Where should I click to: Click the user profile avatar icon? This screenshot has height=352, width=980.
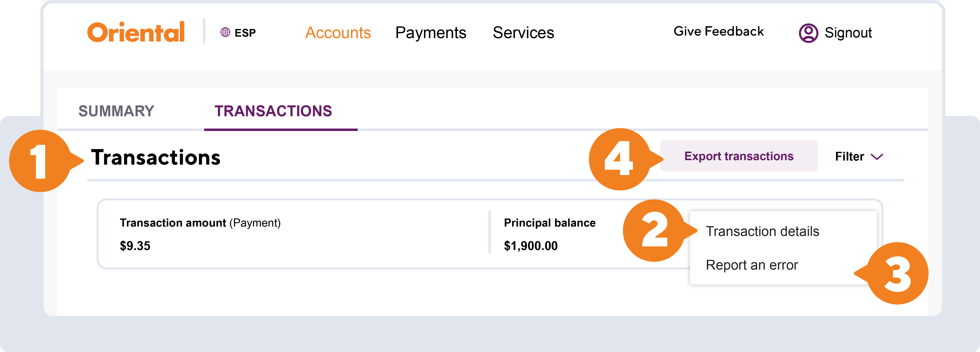808,33
